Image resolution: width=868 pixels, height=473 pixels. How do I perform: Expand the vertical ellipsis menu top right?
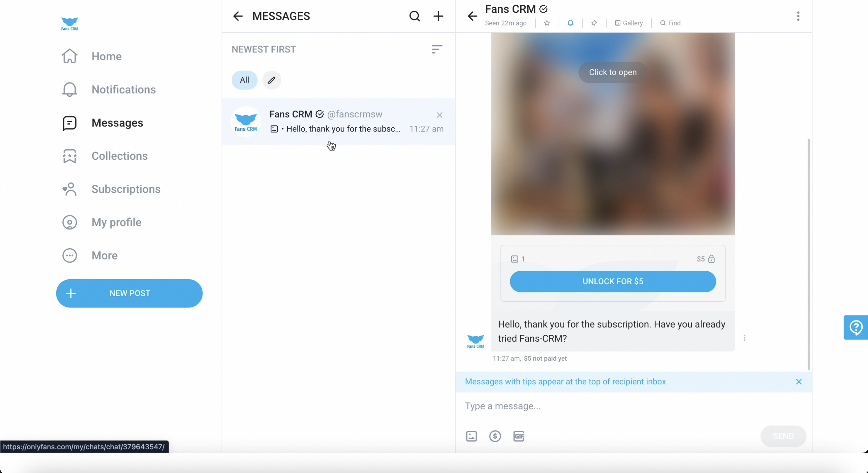coord(798,16)
